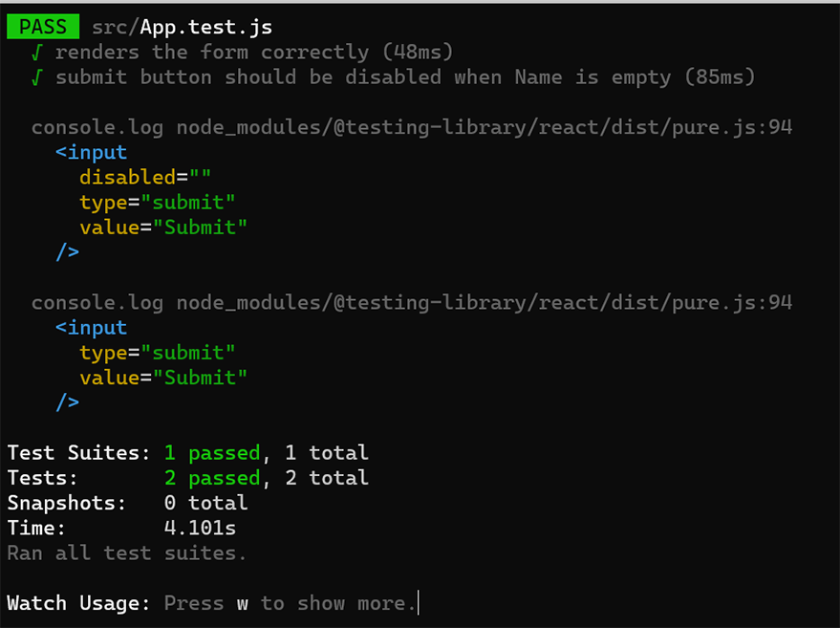Click the 'Press w to show more.' hint
This screenshot has height=628, width=840.
click(x=291, y=603)
